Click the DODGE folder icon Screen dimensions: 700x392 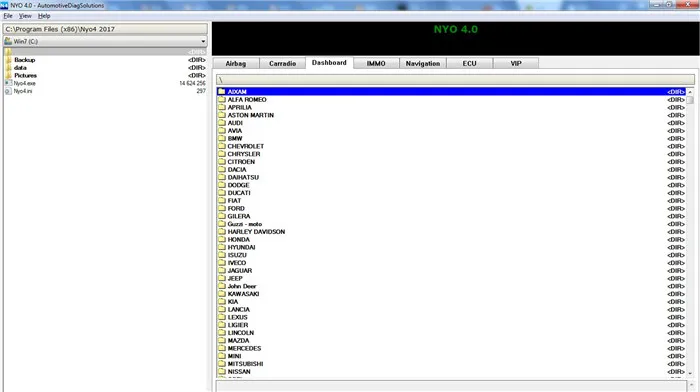pyautogui.click(x=222, y=185)
